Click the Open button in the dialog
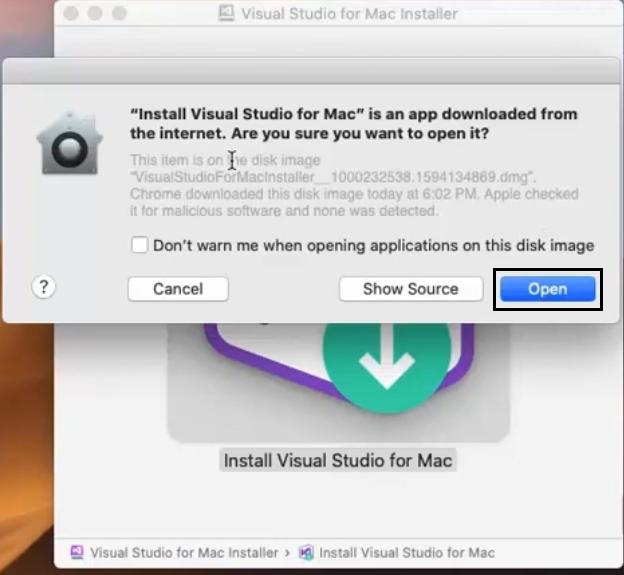 pos(548,289)
